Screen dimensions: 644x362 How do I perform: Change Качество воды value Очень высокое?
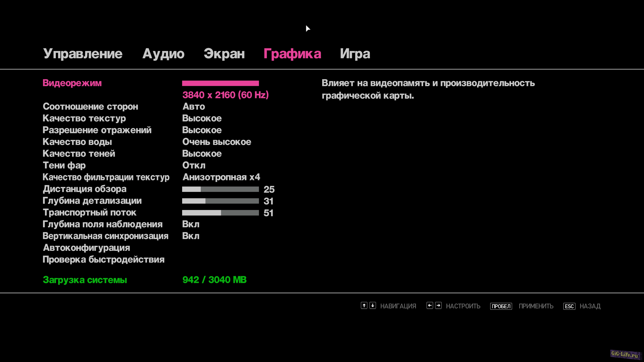[217, 142]
